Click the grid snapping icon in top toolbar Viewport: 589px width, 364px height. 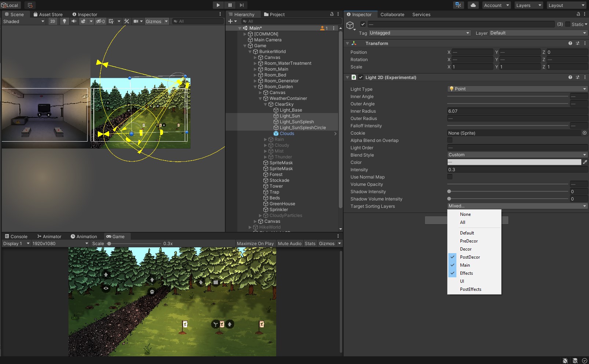coord(30,5)
